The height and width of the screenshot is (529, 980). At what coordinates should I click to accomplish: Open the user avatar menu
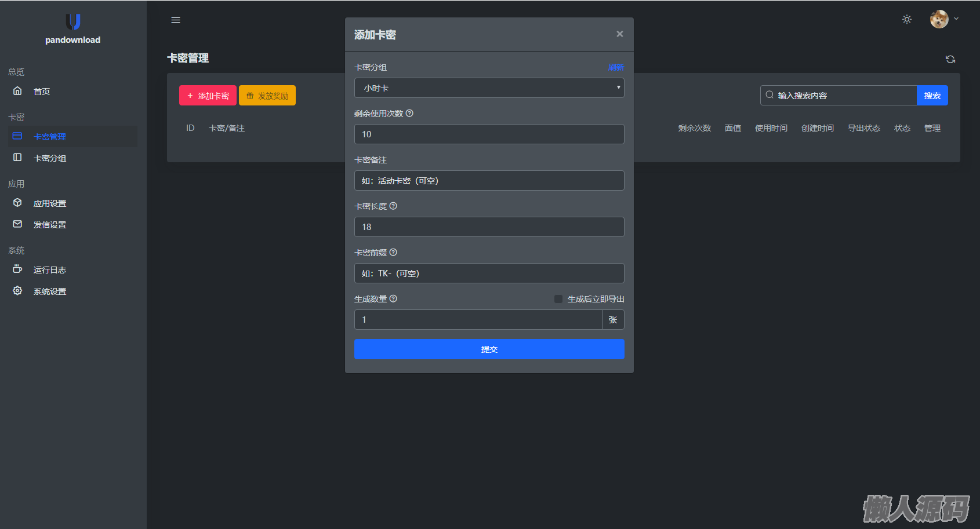tap(939, 19)
